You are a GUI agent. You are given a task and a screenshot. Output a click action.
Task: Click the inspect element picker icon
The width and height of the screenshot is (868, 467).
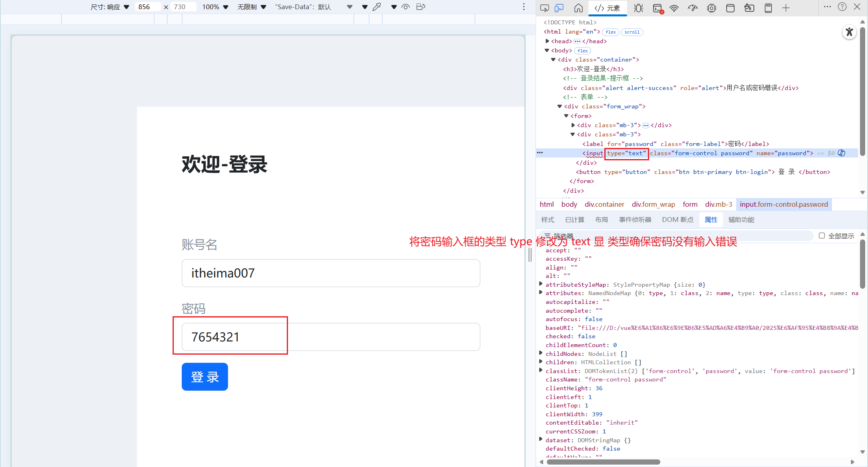(x=544, y=8)
